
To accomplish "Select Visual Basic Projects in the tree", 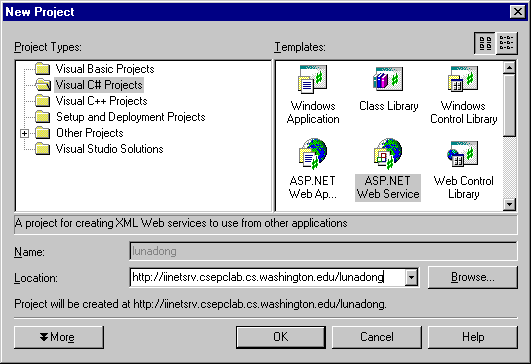I will [105, 69].
